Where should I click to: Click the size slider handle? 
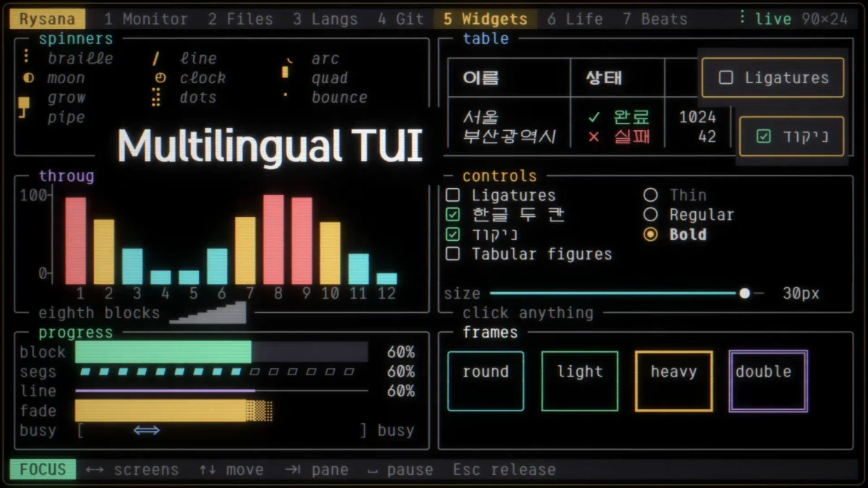(744, 293)
